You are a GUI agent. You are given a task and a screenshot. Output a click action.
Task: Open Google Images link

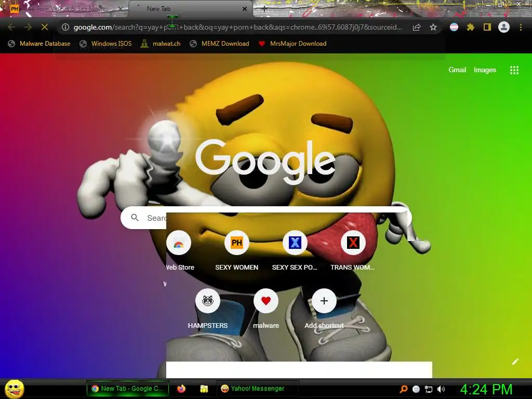click(x=485, y=70)
